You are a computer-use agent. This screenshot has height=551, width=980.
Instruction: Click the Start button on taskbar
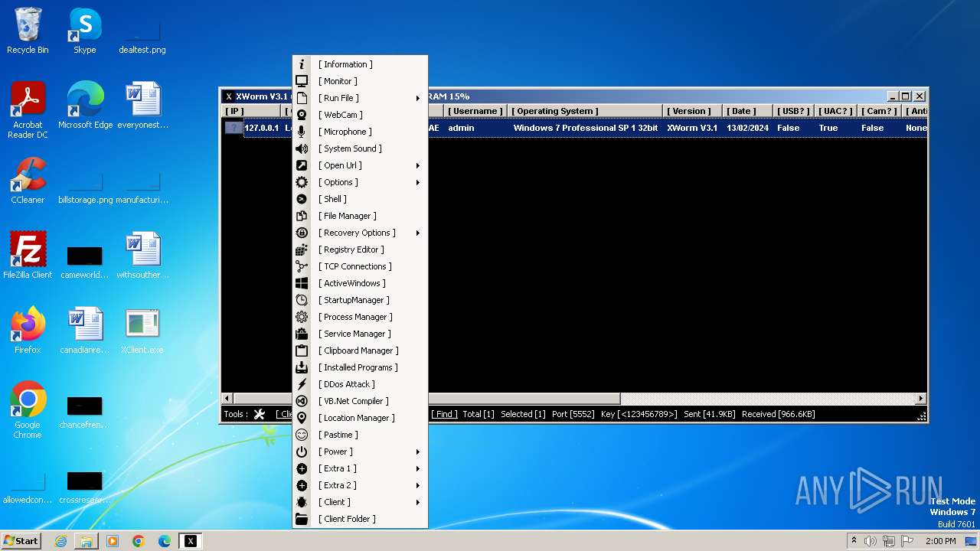(x=21, y=541)
